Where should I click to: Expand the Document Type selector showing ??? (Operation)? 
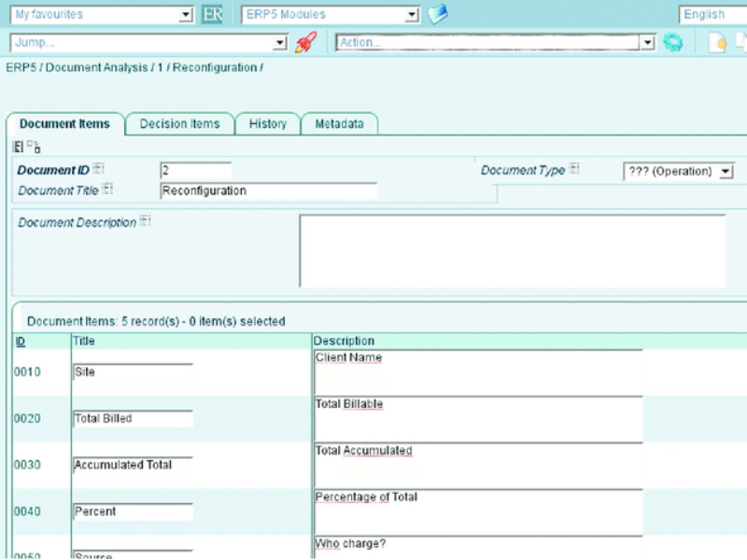pos(724,171)
